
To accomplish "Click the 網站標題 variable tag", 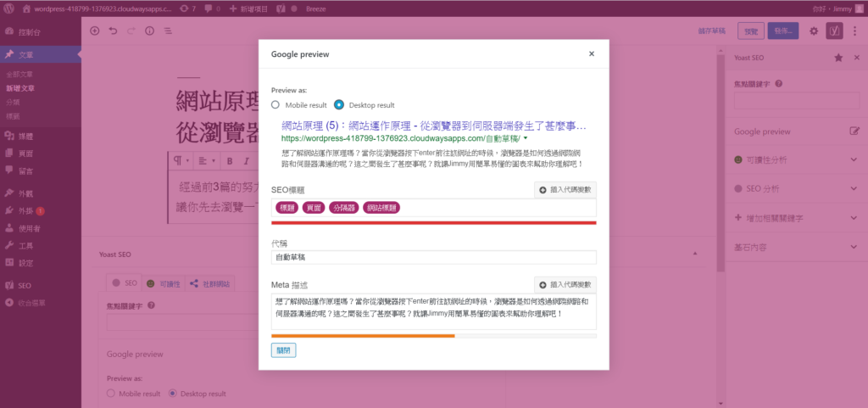I will point(382,208).
